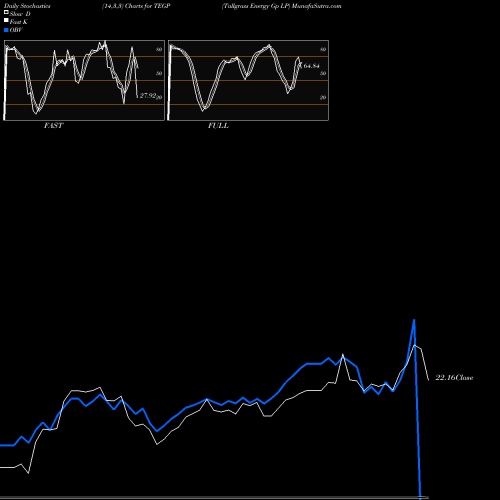Image resolution: width=500 pixels, height=500 pixels.
Task: Click the FULL chart caption
Action: 218,126
